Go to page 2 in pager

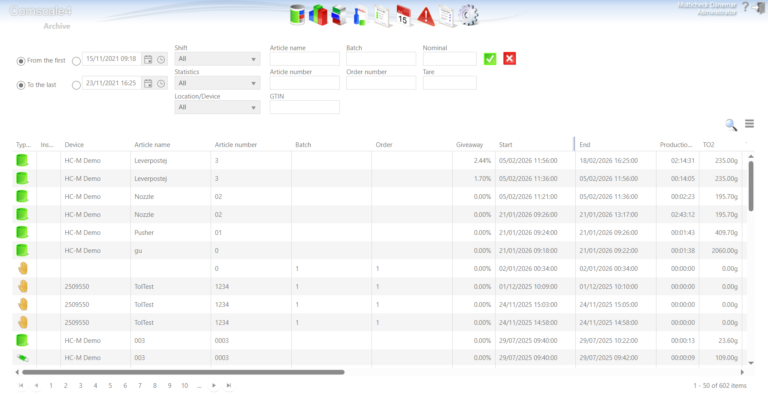pos(66,386)
